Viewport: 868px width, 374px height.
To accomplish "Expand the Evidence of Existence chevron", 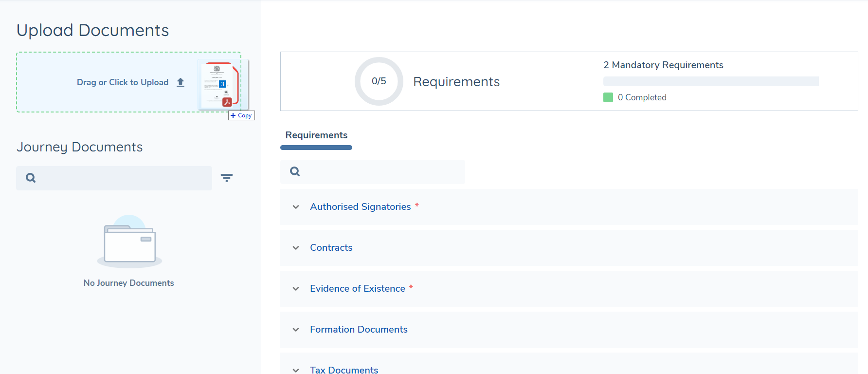I will [x=296, y=289].
